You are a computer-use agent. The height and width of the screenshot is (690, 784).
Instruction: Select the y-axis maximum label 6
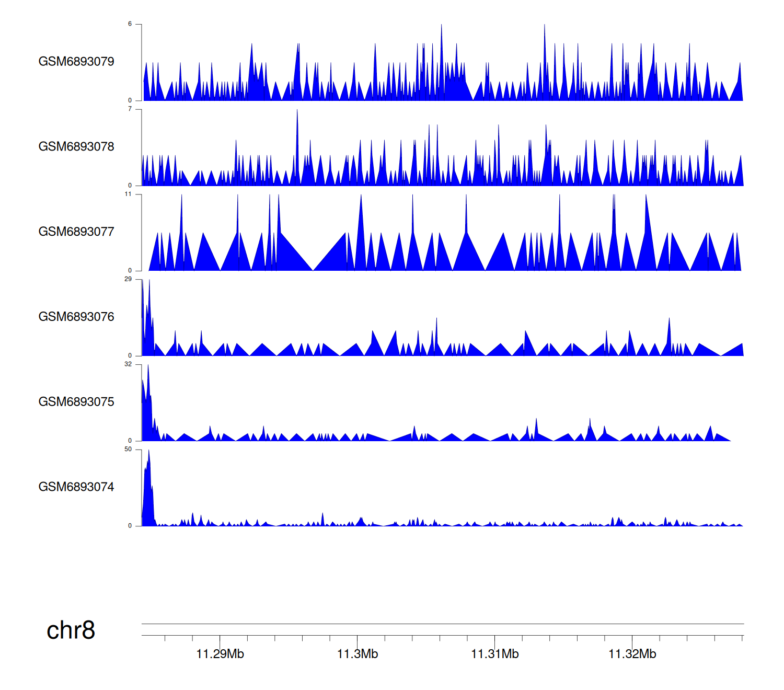coord(130,24)
